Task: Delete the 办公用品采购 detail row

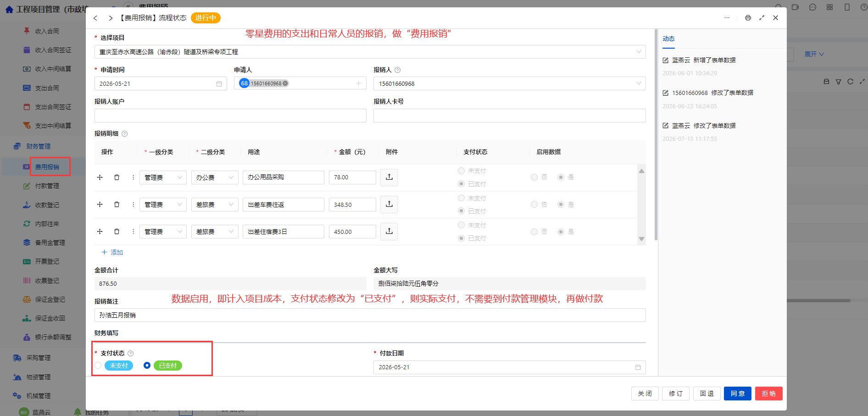Action: click(x=117, y=177)
